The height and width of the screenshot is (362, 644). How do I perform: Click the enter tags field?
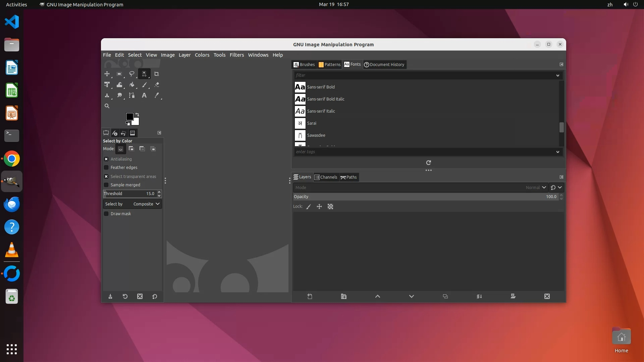pyautogui.click(x=424, y=152)
